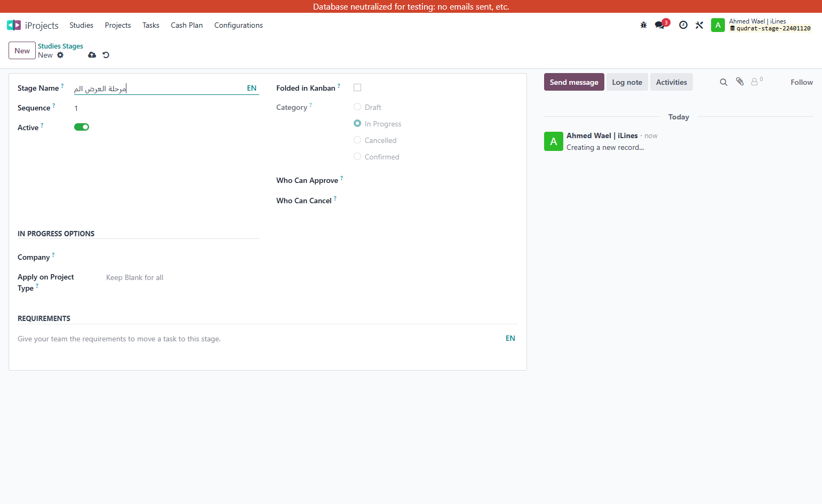Open the conversations chat icon
Viewport: 822px width, 504px height.
click(660, 25)
